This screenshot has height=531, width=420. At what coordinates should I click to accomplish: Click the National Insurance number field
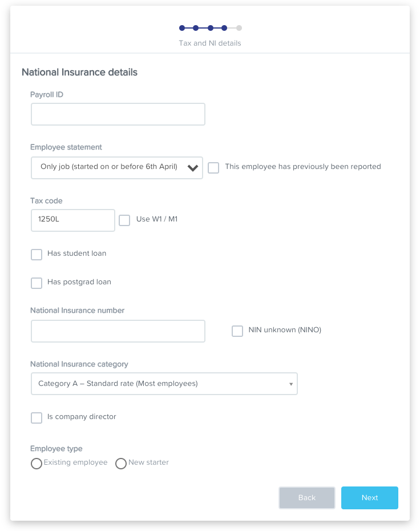(118, 331)
